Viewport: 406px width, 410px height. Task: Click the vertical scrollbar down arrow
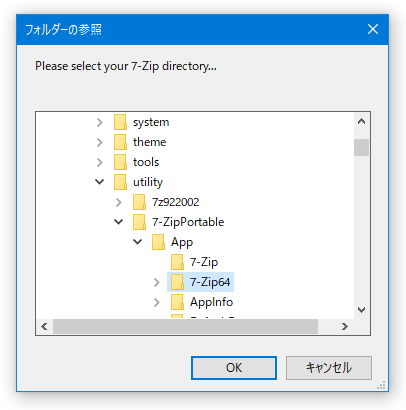click(x=361, y=310)
